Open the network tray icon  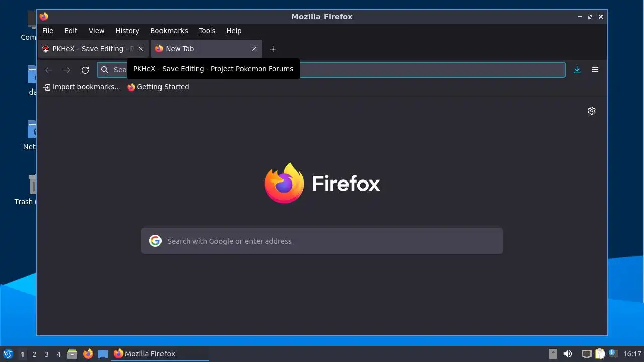click(586, 354)
